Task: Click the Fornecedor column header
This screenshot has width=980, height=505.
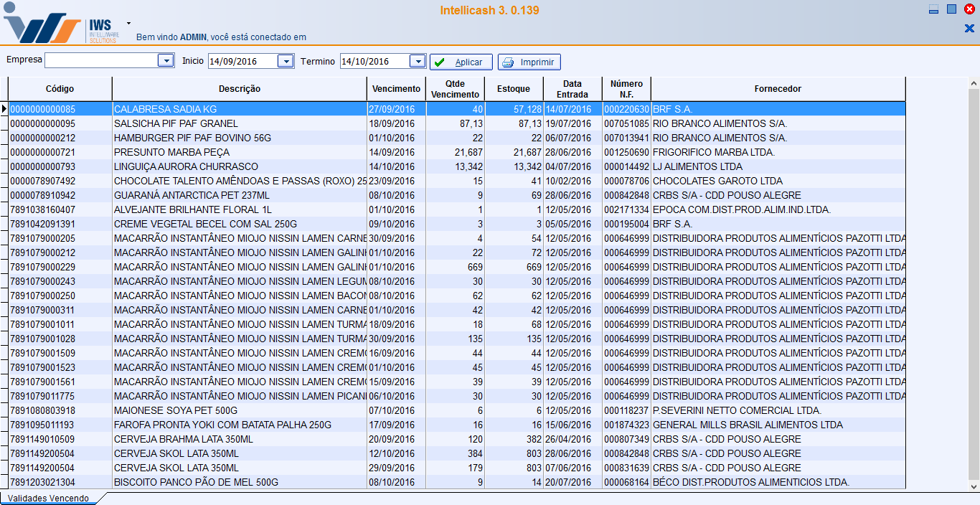Action: coord(778,89)
